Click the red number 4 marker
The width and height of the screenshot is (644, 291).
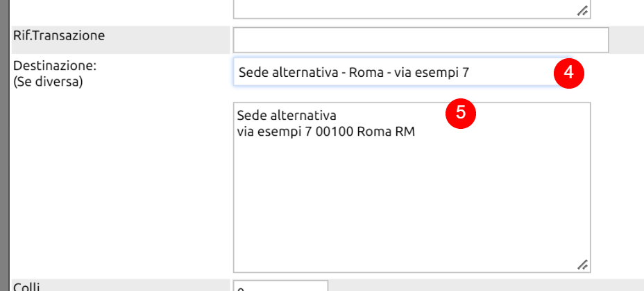(568, 73)
